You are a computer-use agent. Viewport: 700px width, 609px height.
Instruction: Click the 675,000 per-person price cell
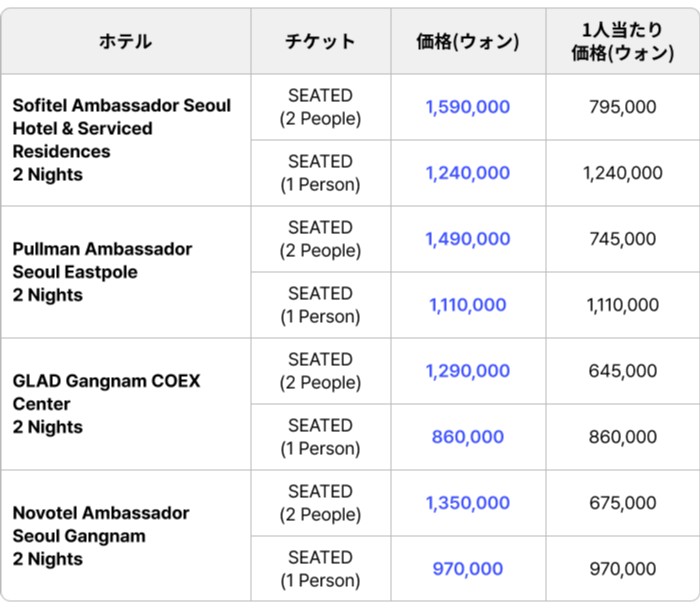(x=622, y=503)
